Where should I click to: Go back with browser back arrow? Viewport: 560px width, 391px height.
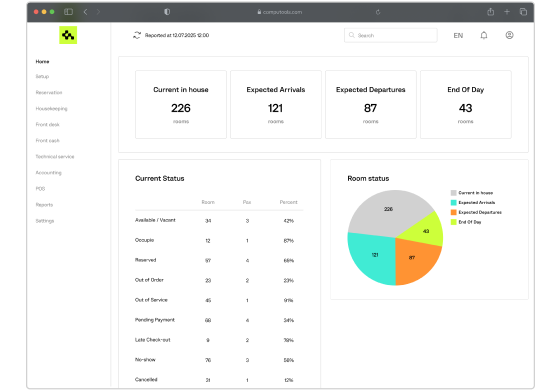[85, 12]
